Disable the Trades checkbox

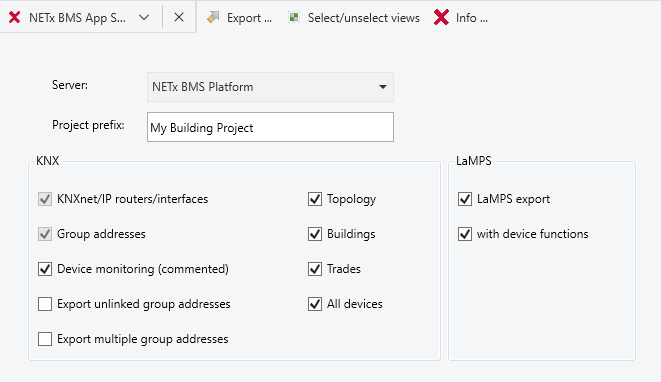coord(315,269)
